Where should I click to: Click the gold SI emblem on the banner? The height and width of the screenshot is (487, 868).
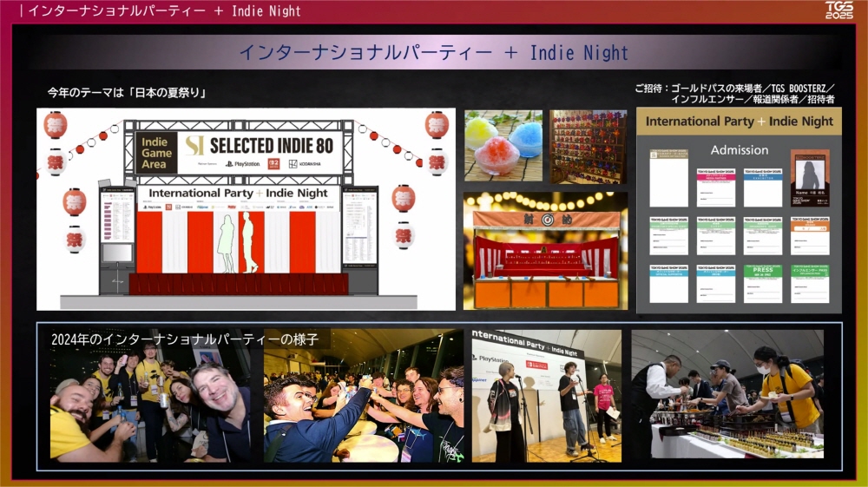point(194,146)
